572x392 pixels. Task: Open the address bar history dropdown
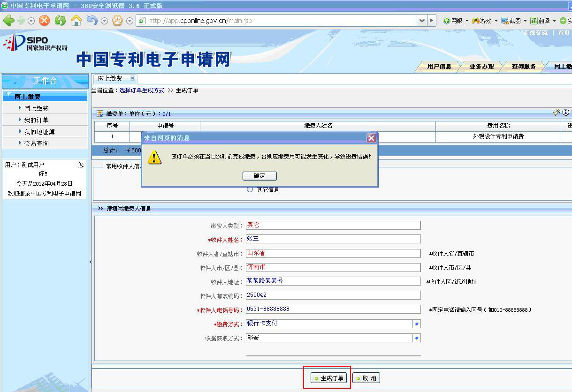[422, 21]
